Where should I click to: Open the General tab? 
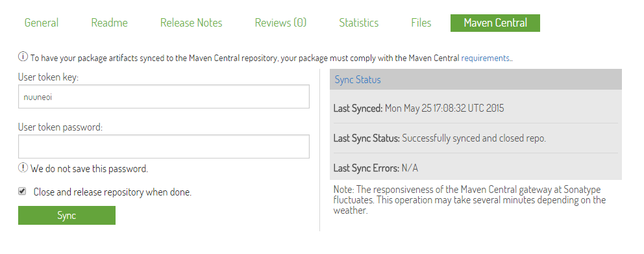coord(41,23)
